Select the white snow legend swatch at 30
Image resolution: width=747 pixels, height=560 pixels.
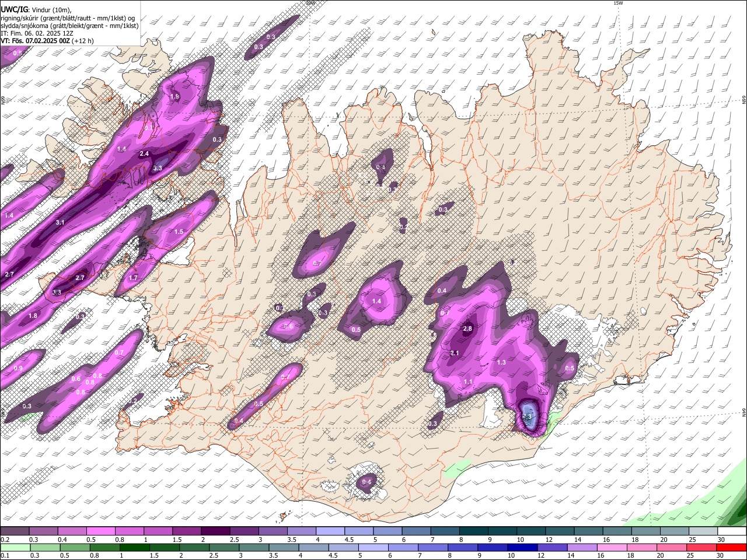pos(731,531)
